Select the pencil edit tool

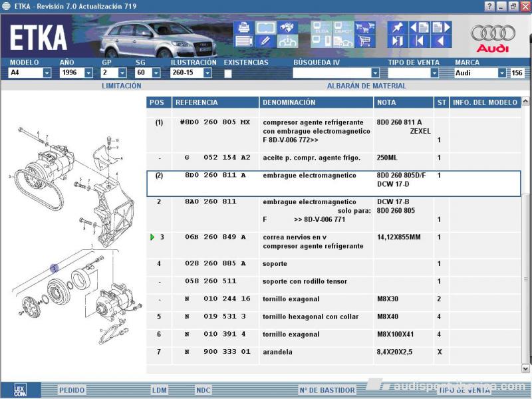pos(265,41)
